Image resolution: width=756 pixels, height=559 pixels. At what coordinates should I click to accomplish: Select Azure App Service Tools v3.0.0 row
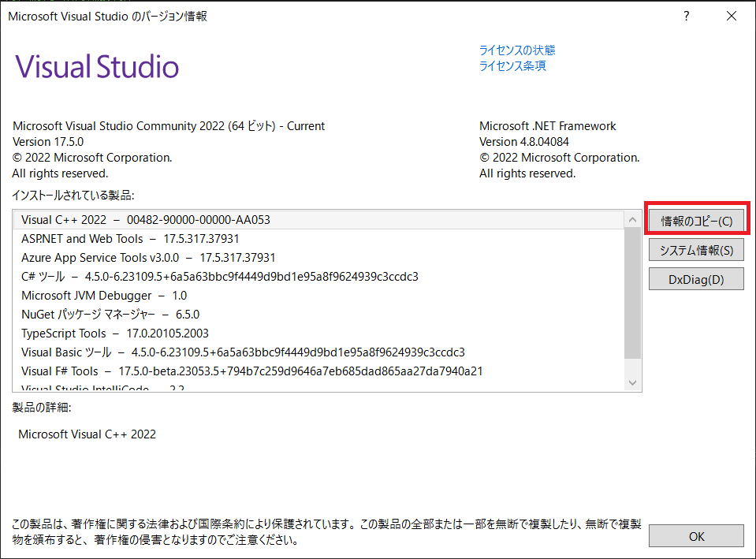[318, 258]
